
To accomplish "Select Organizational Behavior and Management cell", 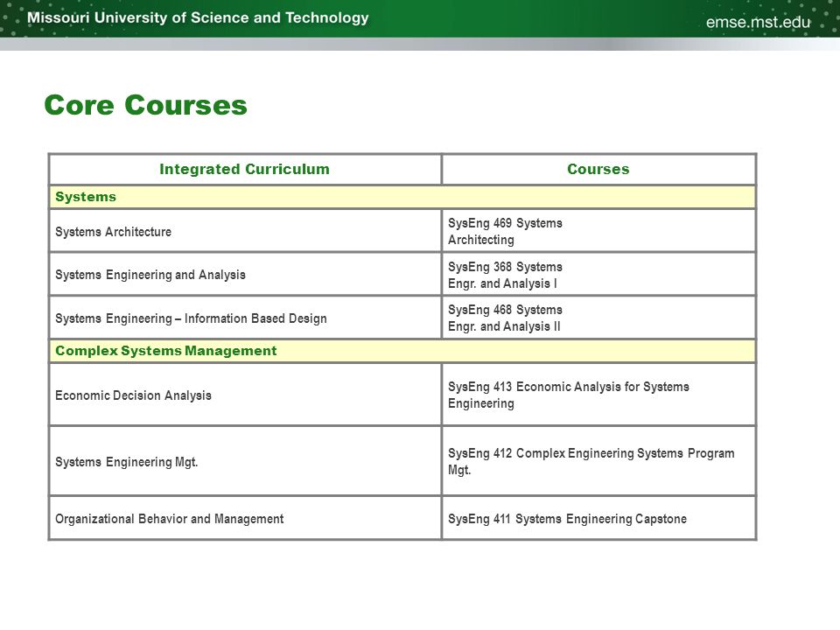I will (245, 518).
